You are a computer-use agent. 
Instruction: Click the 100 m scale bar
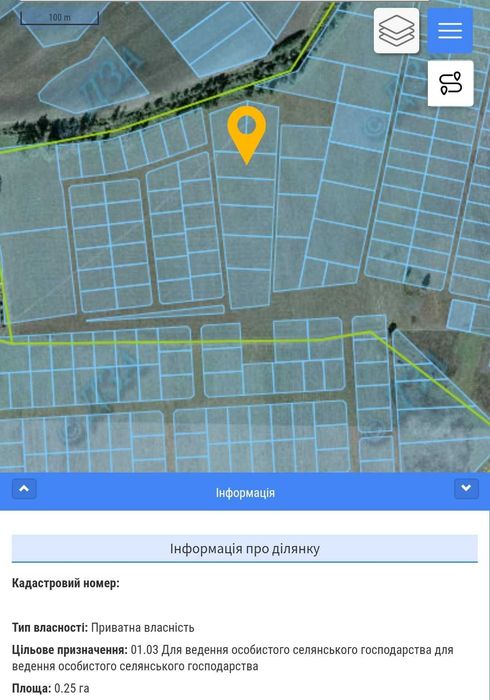tap(59, 17)
